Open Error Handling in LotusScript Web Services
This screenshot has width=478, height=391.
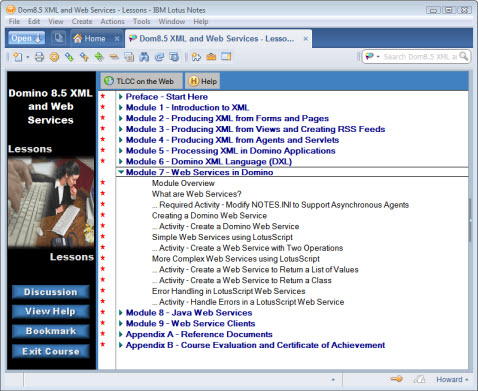(x=228, y=291)
